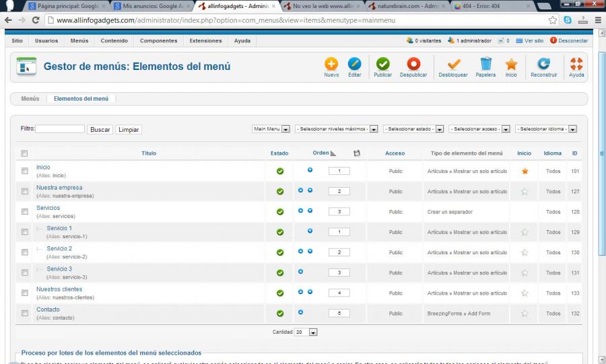606x364 pixels.
Task: Set Servicio 2 as home via star
Action: [x=525, y=252]
